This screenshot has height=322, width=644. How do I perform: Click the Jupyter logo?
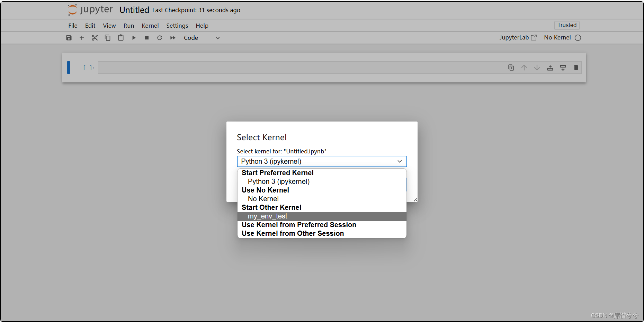[90, 10]
